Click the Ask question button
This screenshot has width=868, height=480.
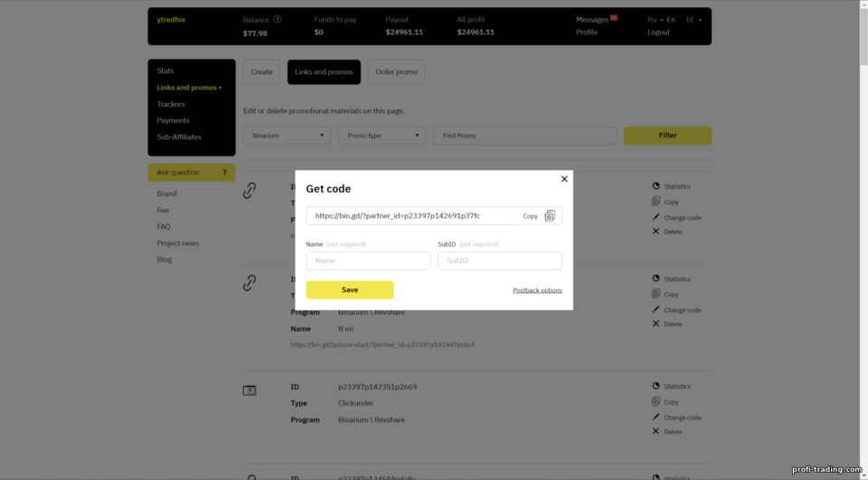tap(192, 172)
